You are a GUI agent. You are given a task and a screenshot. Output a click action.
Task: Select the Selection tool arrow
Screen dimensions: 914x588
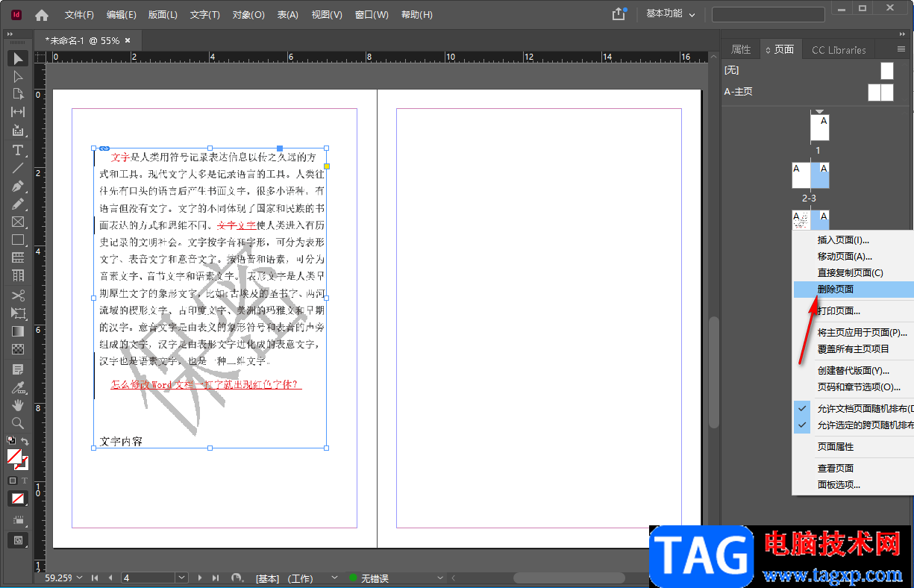pyautogui.click(x=18, y=58)
